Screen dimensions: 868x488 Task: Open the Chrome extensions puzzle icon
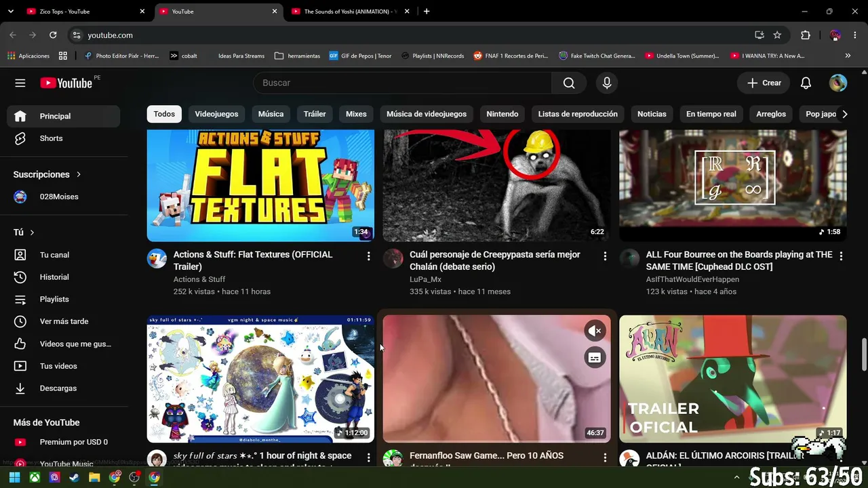pos(806,35)
